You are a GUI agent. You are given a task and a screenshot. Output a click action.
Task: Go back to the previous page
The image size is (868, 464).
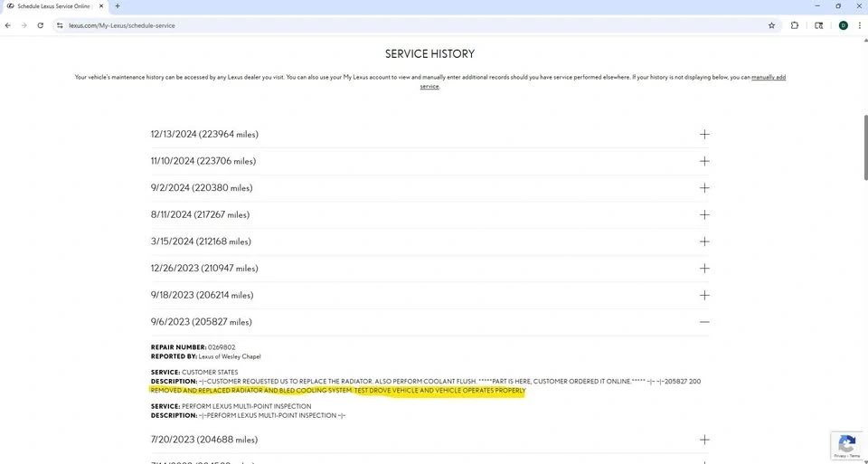coord(8,25)
